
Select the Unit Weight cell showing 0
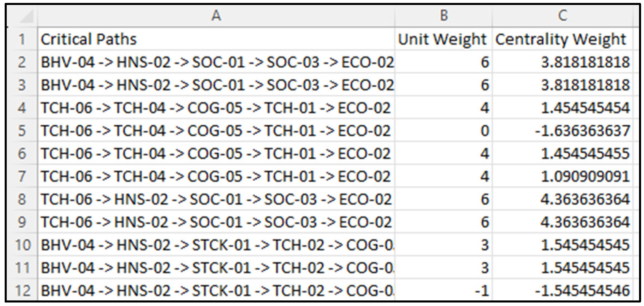pyautogui.click(x=444, y=131)
